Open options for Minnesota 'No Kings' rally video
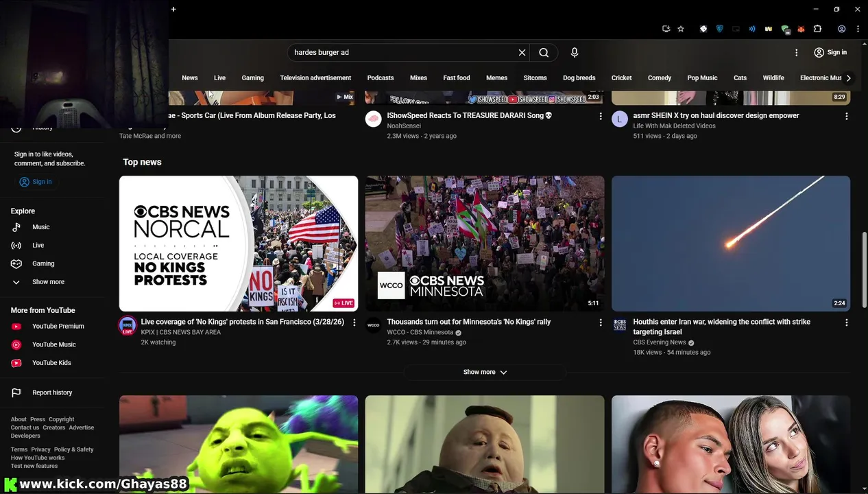This screenshot has width=868, height=494. click(x=601, y=322)
